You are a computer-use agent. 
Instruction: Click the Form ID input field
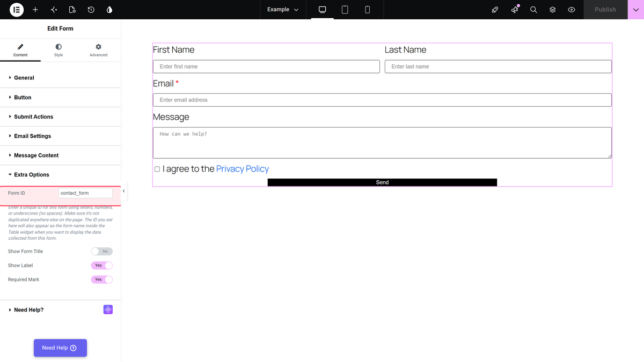tap(85, 193)
